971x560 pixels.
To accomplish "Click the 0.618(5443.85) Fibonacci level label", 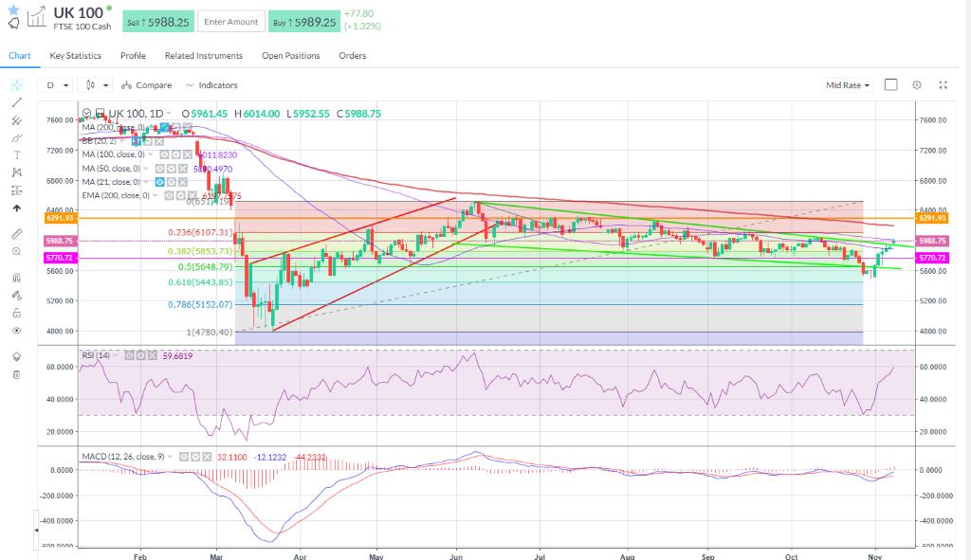I will coord(201,282).
